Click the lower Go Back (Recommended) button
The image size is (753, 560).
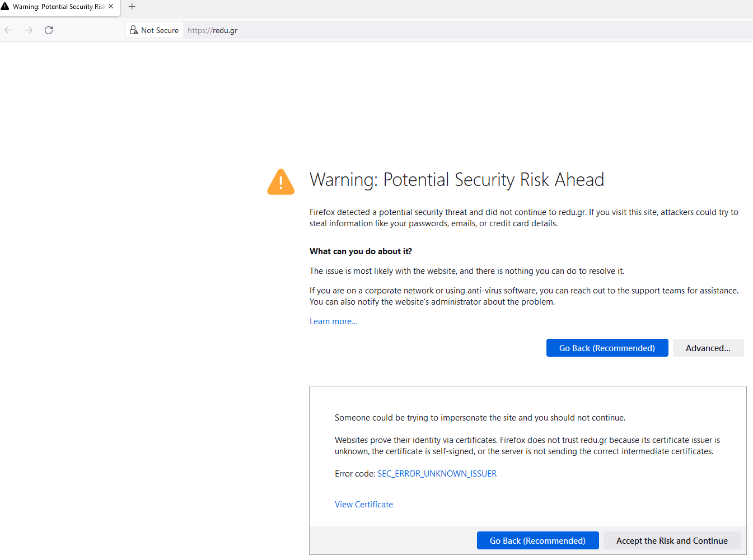pos(537,540)
